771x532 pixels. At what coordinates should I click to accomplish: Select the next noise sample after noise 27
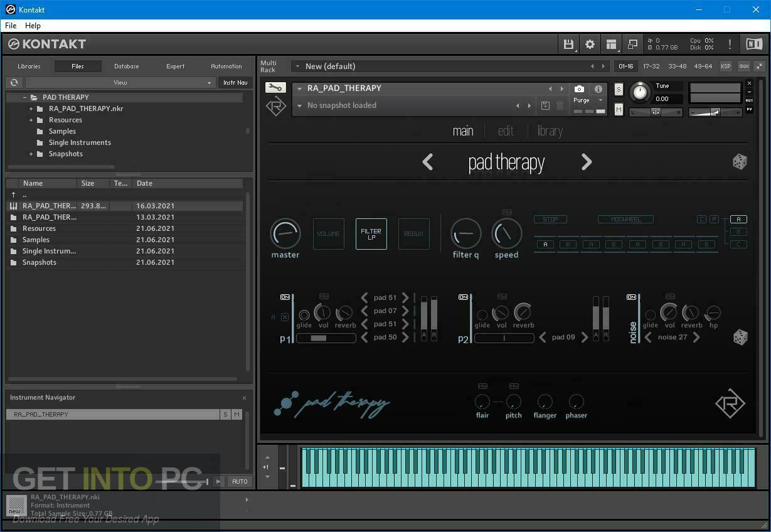[696, 337]
